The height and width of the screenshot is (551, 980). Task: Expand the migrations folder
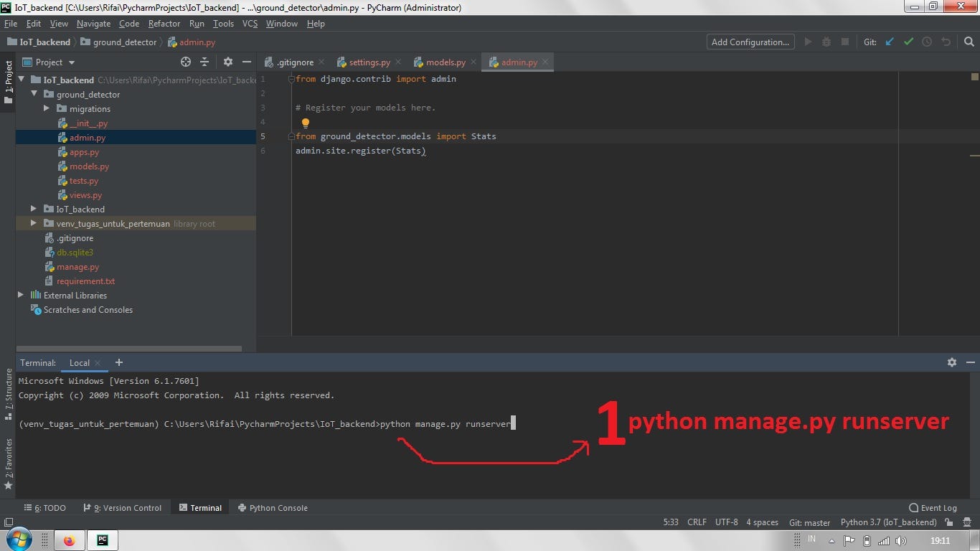coord(47,108)
